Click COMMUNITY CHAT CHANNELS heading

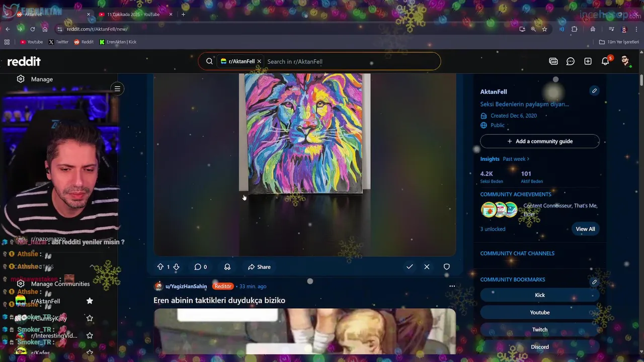pyautogui.click(x=517, y=253)
